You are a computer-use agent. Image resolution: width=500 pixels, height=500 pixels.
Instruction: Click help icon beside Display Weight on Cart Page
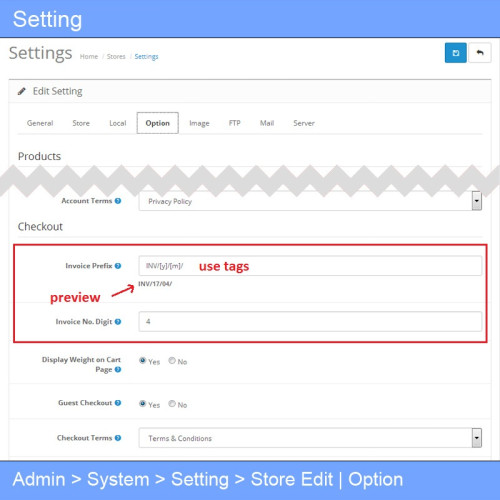118,369
